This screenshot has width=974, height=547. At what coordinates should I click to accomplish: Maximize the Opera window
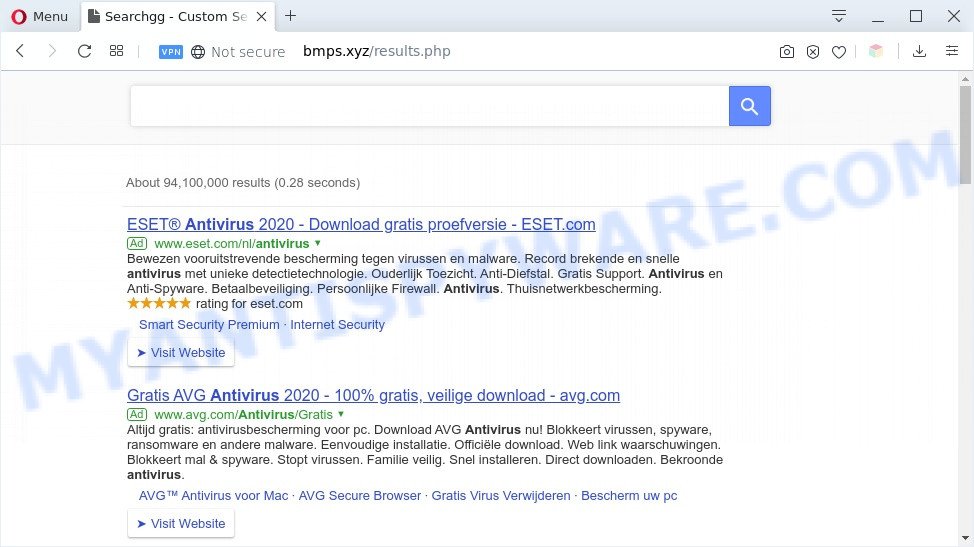(x=916, y=16)
